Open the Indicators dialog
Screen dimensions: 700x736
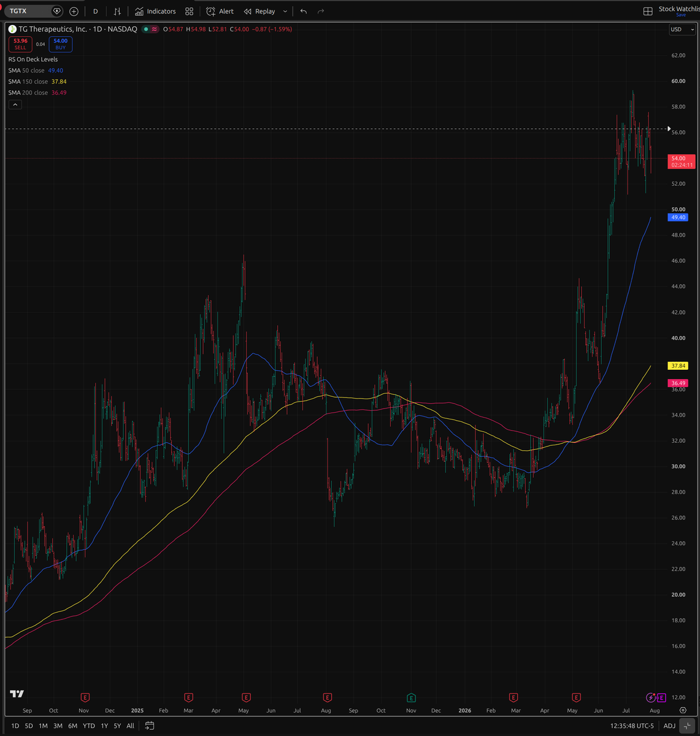point(155,11)
